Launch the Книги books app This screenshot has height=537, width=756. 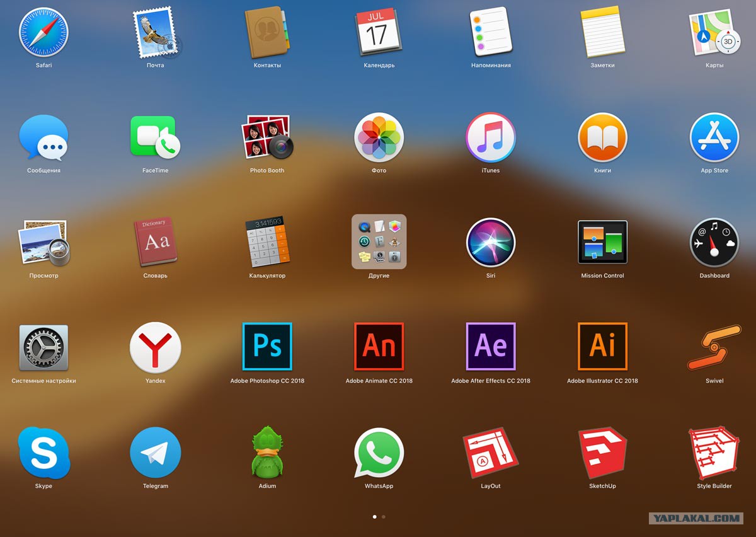[602, 137]
